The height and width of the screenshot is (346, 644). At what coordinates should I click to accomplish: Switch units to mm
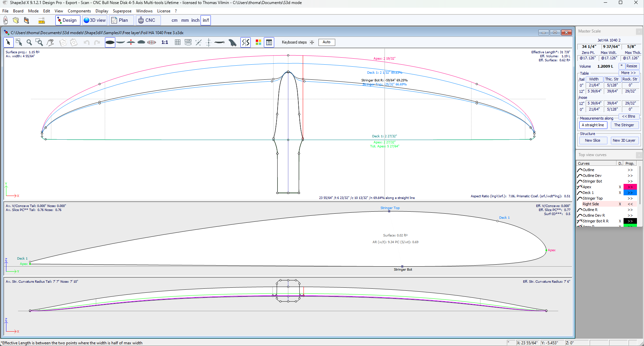[x=185, y=20]
